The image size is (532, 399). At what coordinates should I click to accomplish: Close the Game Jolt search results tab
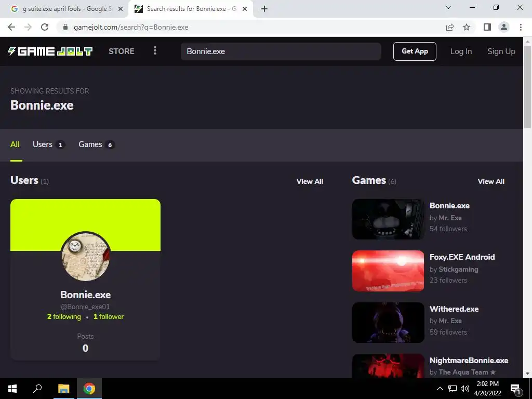[x=245, y=9]
